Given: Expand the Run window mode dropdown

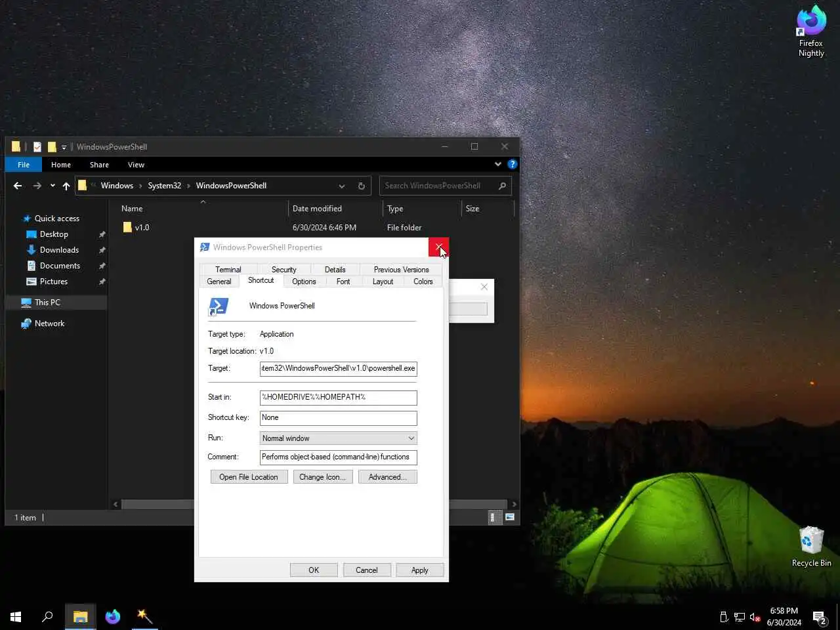Looking at the screenshot, I should point(411,438).
